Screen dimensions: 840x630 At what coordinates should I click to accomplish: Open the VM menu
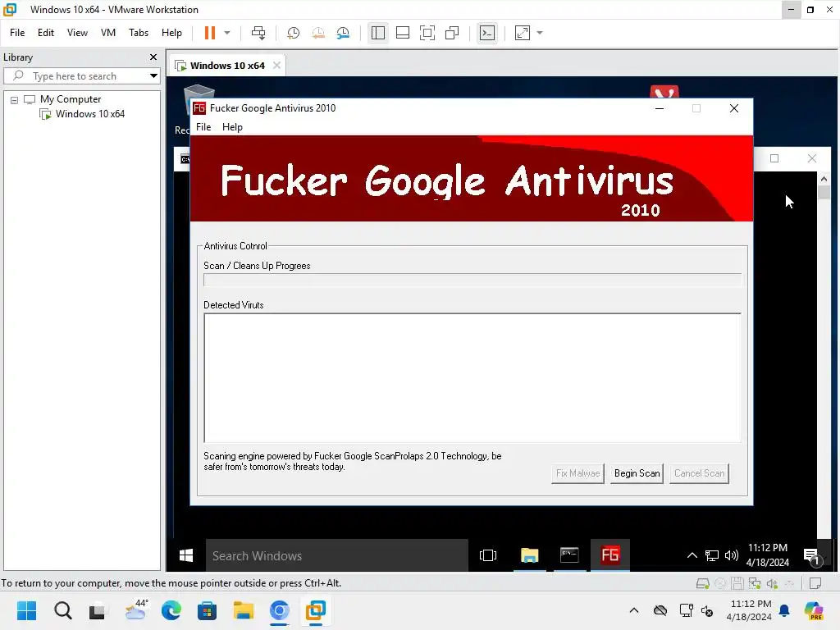tap(108, 33)
